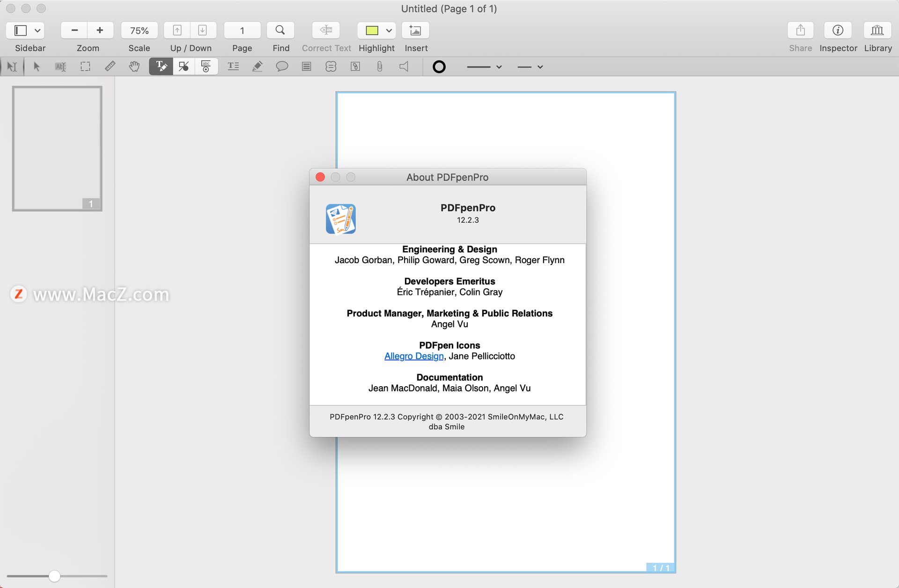This screenshot has height=588, width=899.
Task: Click the copyright notice text
Action: coord(447,422)
